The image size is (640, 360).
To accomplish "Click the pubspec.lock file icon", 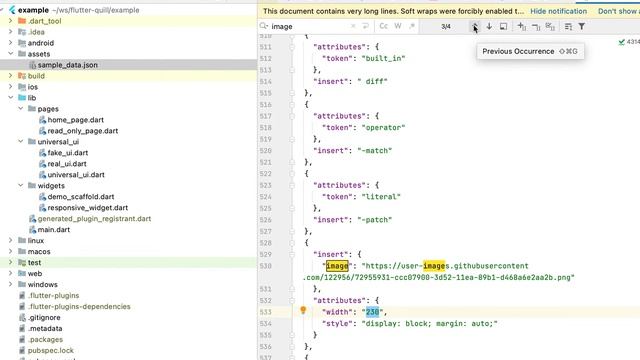I will click(x=22, y=351).
